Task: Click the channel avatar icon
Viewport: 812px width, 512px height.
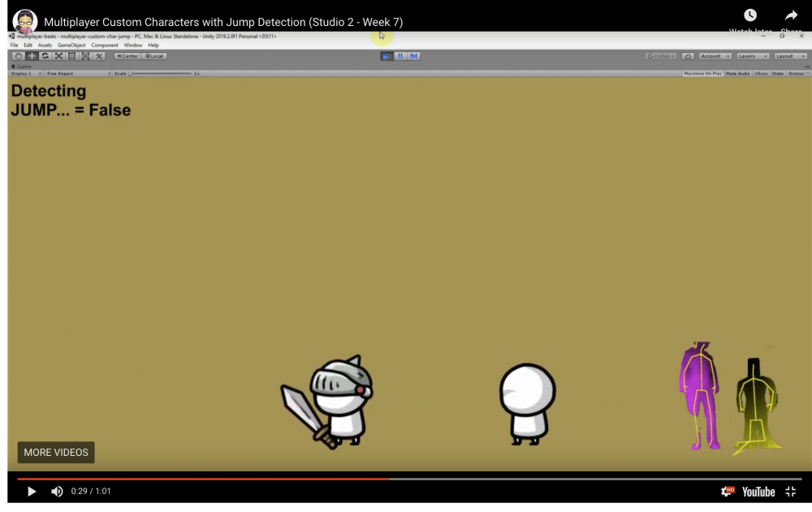Action: [x=25, y=22]
